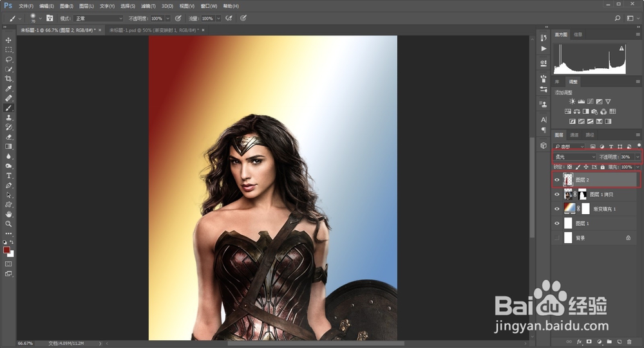
Task: Click the Quick Mask mode icon
Action: point(8,264)
